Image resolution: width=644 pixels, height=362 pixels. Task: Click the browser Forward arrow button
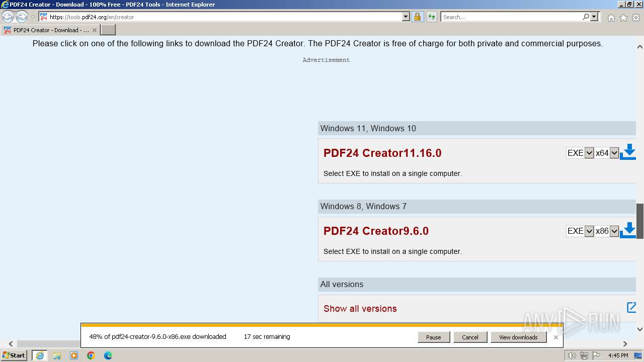pyautogui.click(x=22, y=17)
